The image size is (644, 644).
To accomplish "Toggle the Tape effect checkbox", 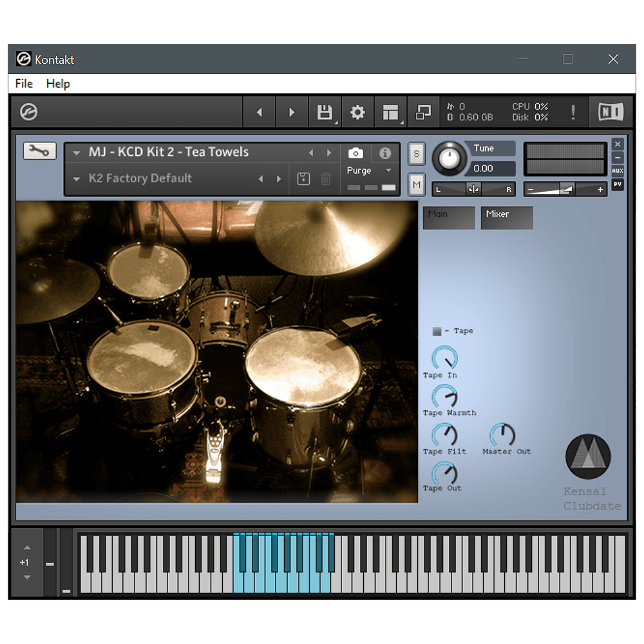I will tap(437, 331).
